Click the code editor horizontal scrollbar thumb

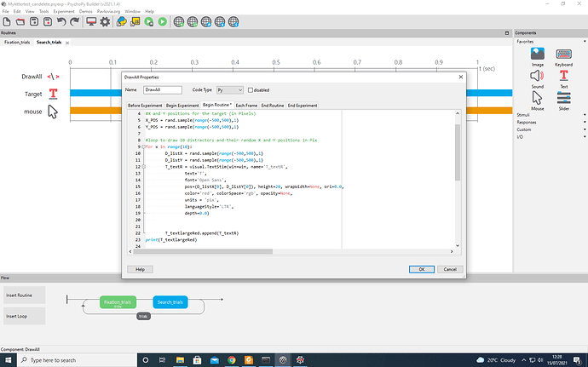tap(203, 251)
